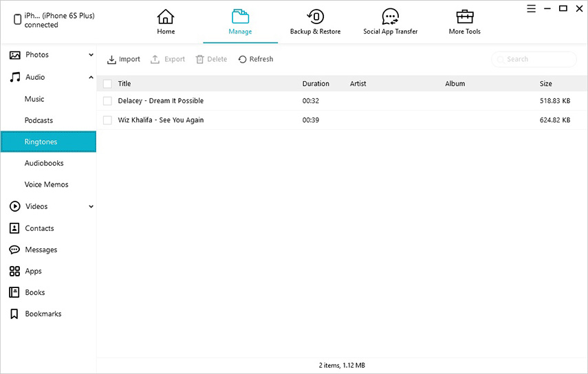Open Messages in the sidebar
The image size is (588, 374).
[x=41, y=250]
